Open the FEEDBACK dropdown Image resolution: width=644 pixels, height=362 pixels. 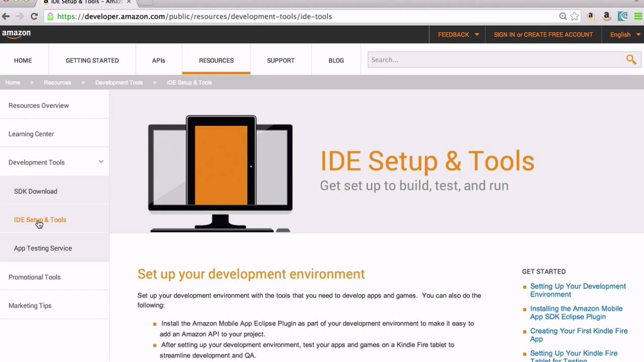coord(458,35)
